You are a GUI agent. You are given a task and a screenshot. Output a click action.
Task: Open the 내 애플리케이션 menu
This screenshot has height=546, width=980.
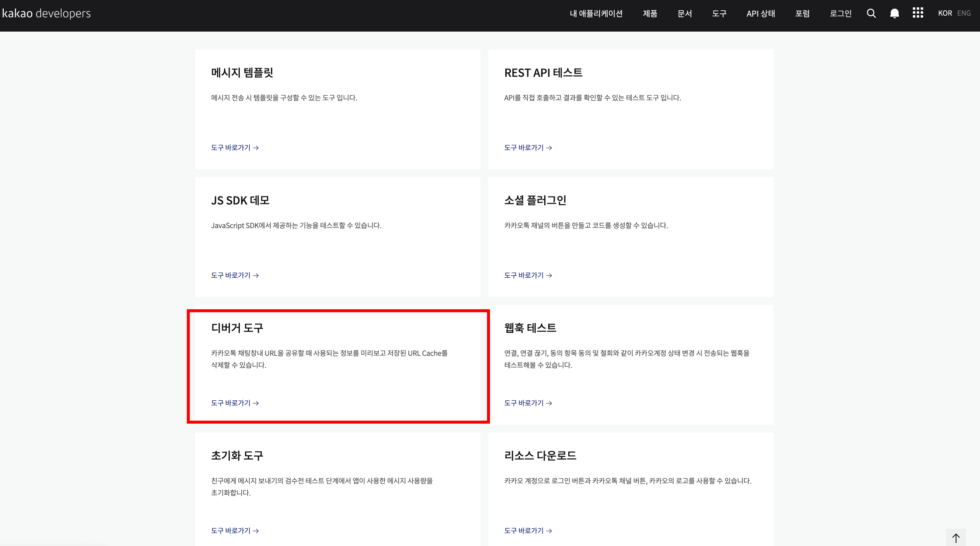(x=596, y=14)
